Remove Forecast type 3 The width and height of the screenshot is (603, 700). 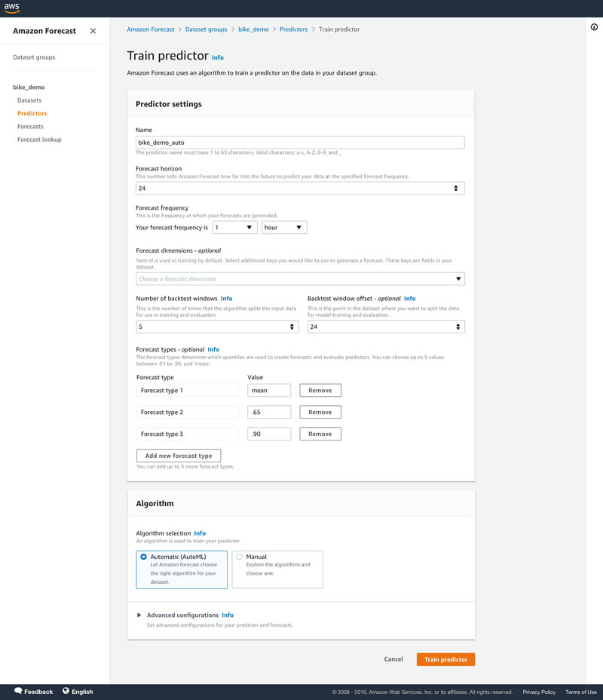(320, 434)
